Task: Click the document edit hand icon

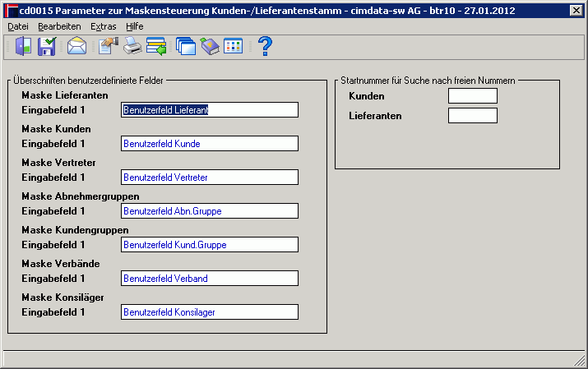Action: tap(109, 47)
